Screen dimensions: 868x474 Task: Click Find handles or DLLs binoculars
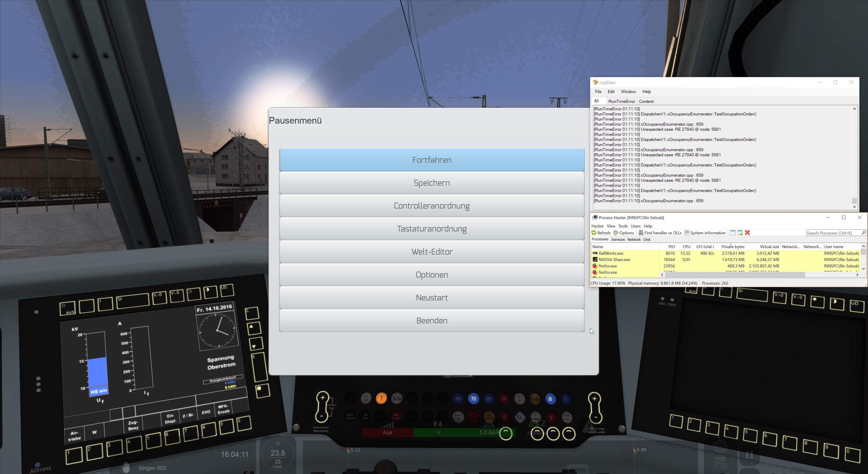pos(640,233)
